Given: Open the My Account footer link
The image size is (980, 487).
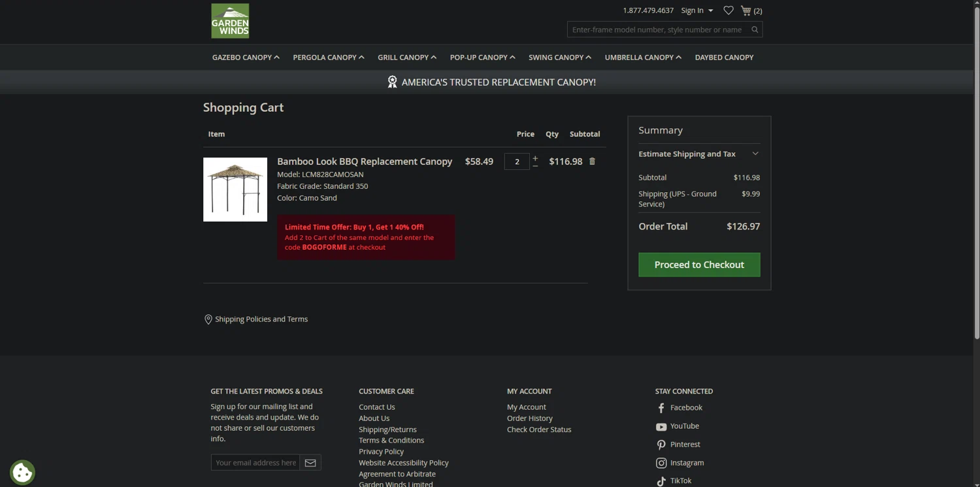Looking at the screenshot, I should point(527,407).
